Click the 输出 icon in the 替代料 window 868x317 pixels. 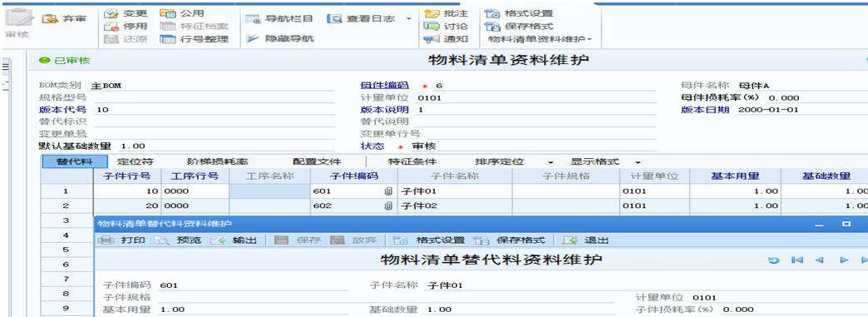[x=219, y=240]
